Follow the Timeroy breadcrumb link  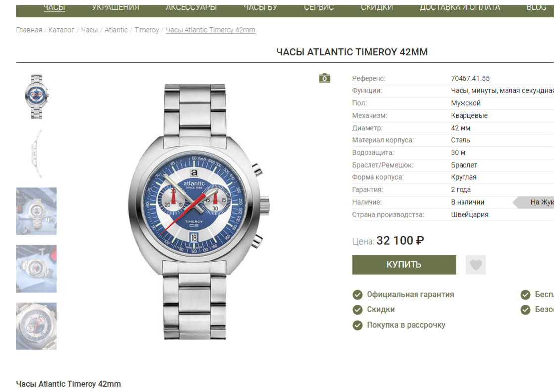146,30
